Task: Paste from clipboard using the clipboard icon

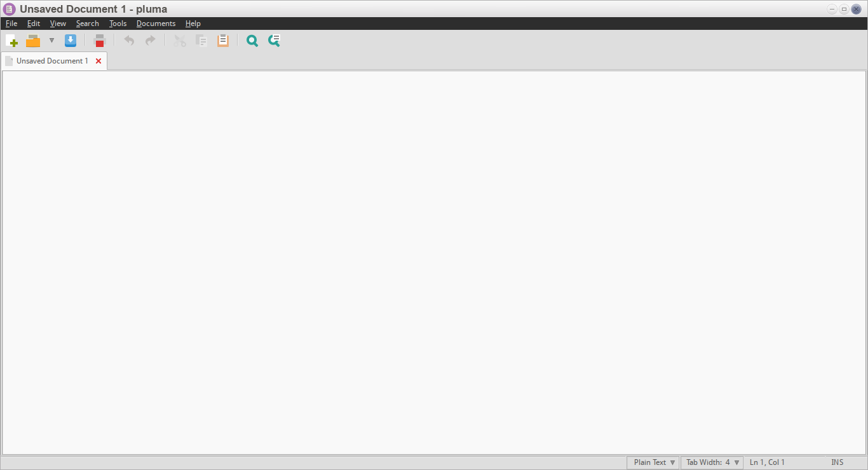Action: pos(222,41)
